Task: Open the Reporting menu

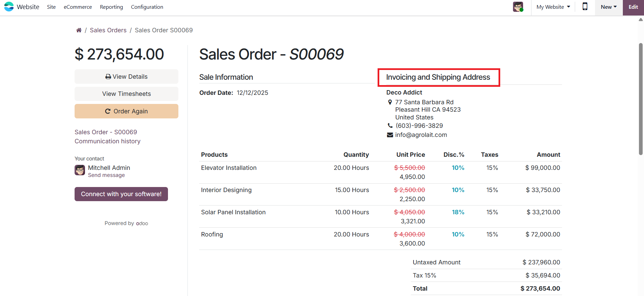Action: [111, 7]
